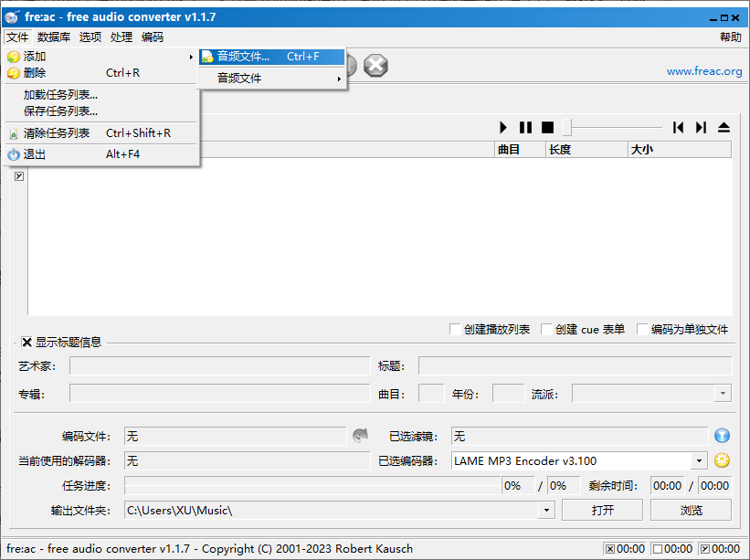The width and height of the screenshot is (750, 560).
Task: Enable the 创建播放列表 checkbox
Action: pos(455,329)
